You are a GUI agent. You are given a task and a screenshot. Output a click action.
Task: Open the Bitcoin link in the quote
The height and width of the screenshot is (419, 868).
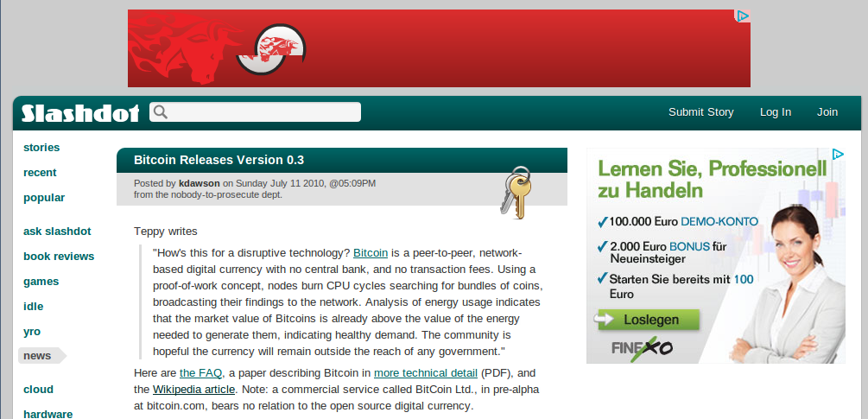371,253
